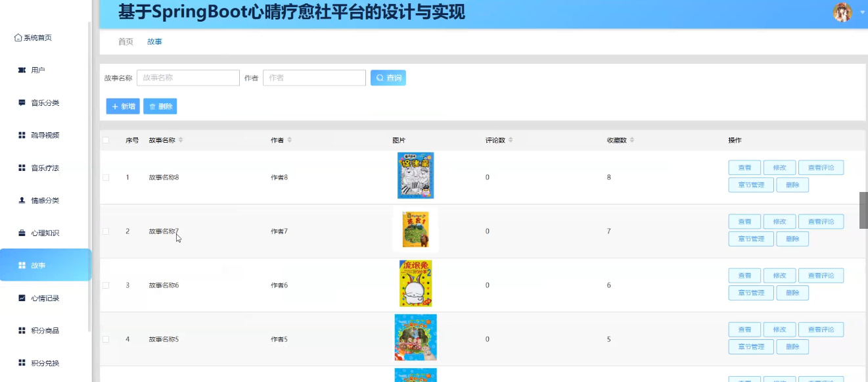Click 查看 for 故事名称5
868x382 pixels.
click(x=744, y=329)
